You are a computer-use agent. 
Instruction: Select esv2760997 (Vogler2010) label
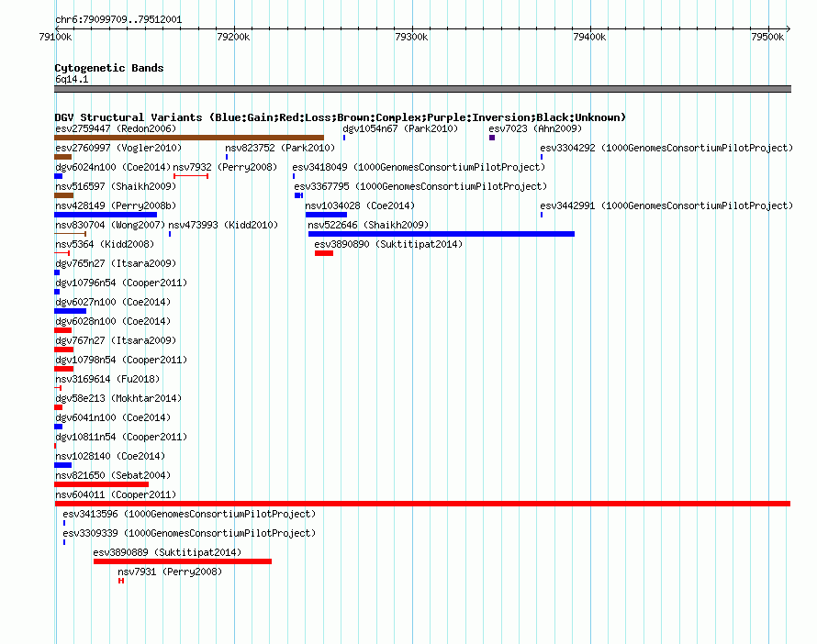118,148
